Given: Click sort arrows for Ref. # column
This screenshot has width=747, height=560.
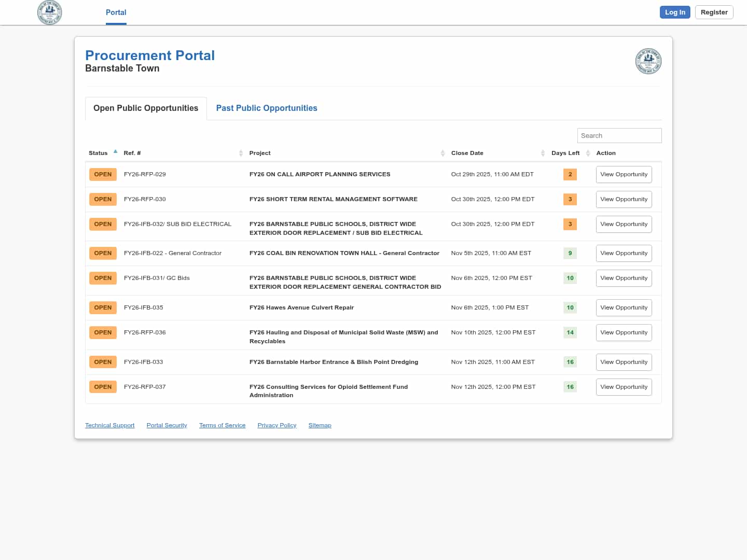Looking at the screenshot, I should point(241,153).
